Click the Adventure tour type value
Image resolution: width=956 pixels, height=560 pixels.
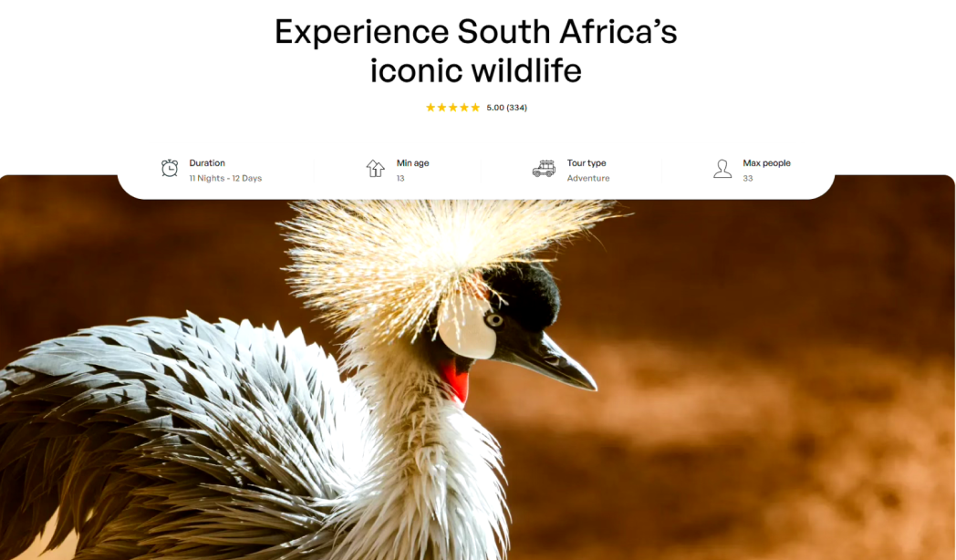588,178
